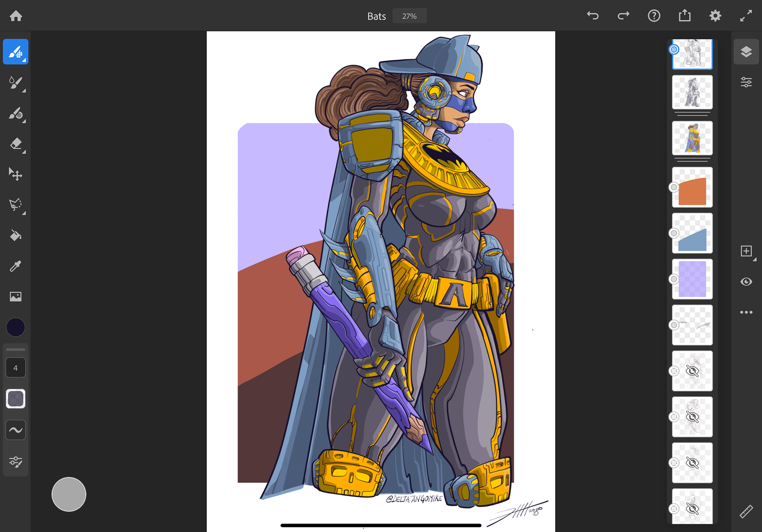Viewport: 762px width, 532px height.
Task: Open the dark navy color chip
Action: coord(16,327)
